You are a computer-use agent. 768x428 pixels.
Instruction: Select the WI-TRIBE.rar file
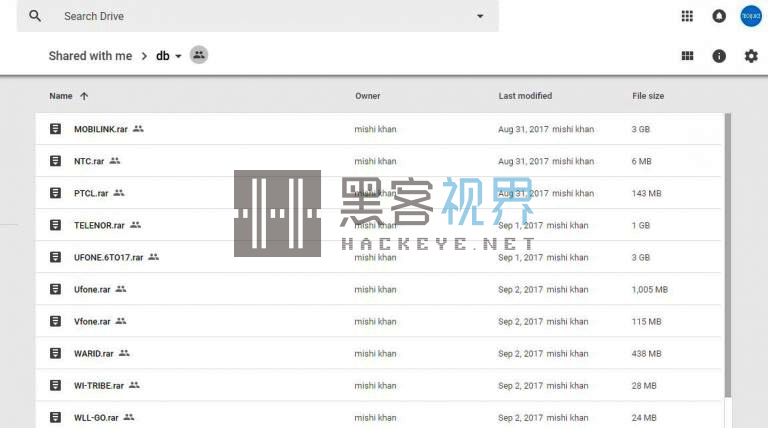(x=98, y=385)
